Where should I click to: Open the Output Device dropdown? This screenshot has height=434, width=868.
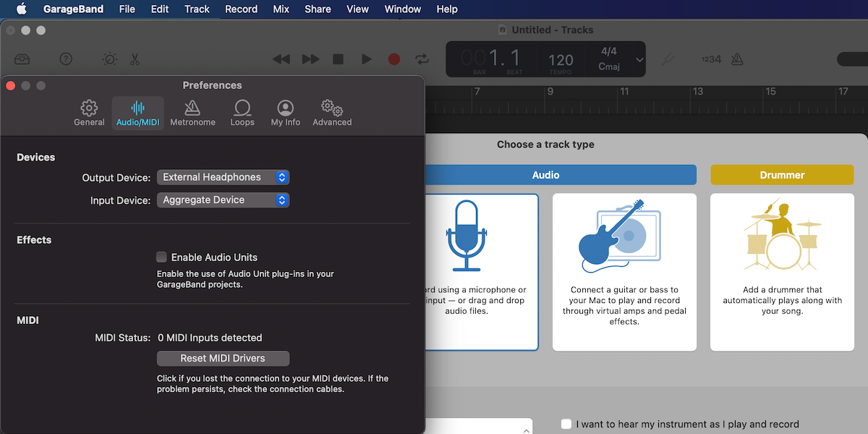coord(223,176)
